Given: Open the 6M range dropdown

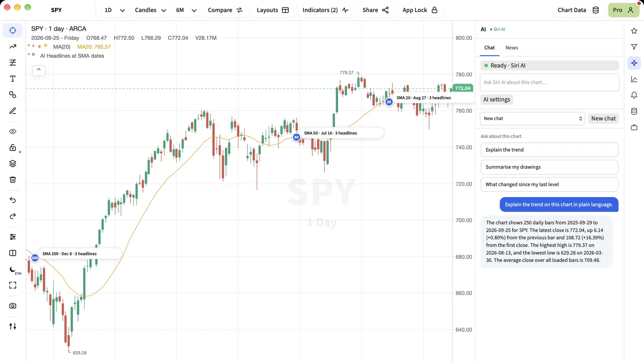Looking at the screenshot, I should click(186, 10).
